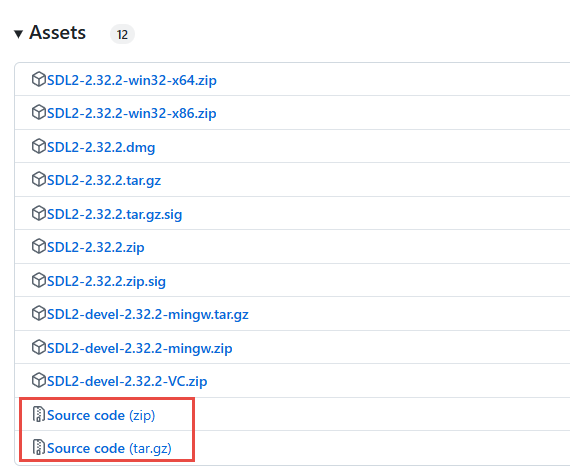Click package icon beside SDL2-2.32.2.tar.gz.sig
This screenshot has height=469, width=570.
[39, 213]
